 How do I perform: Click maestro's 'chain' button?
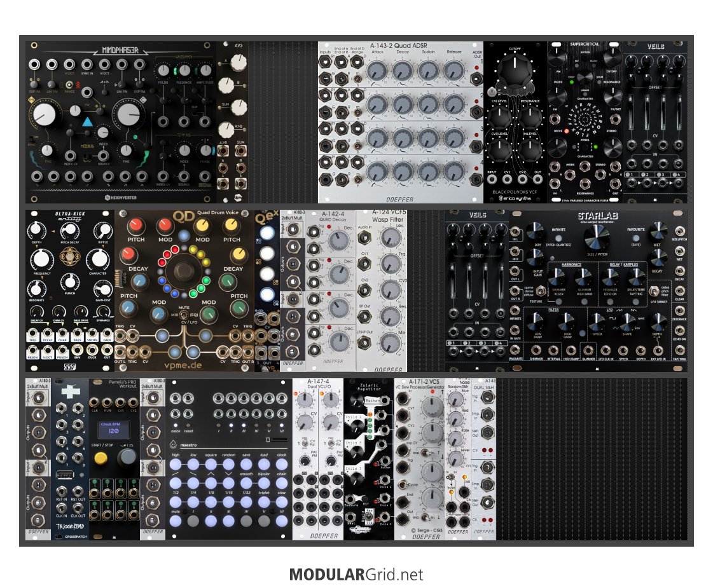[x=282, y=483]
